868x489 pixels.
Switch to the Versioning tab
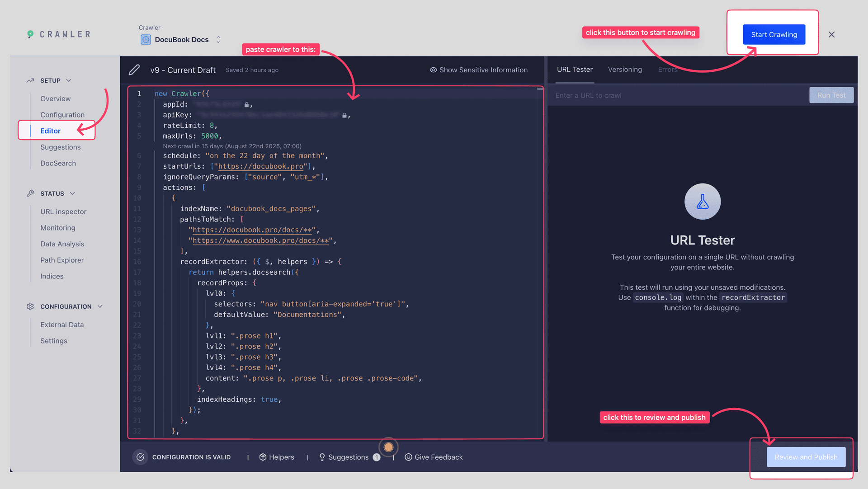(625, 69)
